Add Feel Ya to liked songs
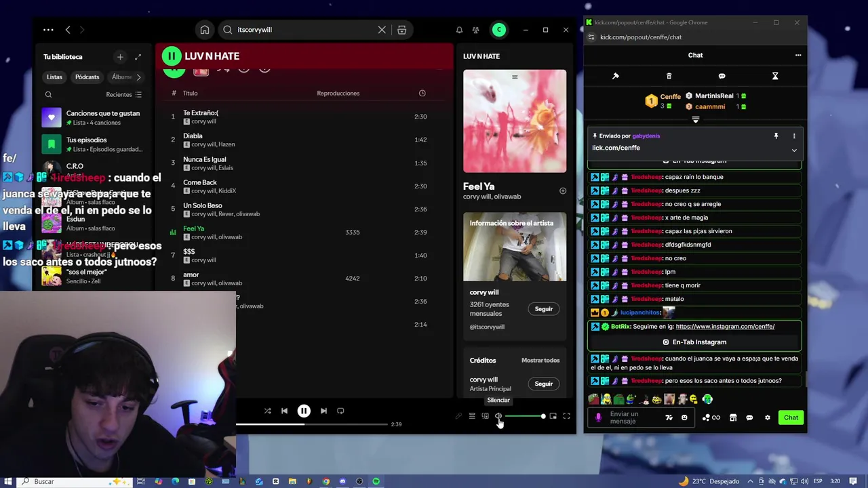The image size is (868, 488). pos(562,191)
